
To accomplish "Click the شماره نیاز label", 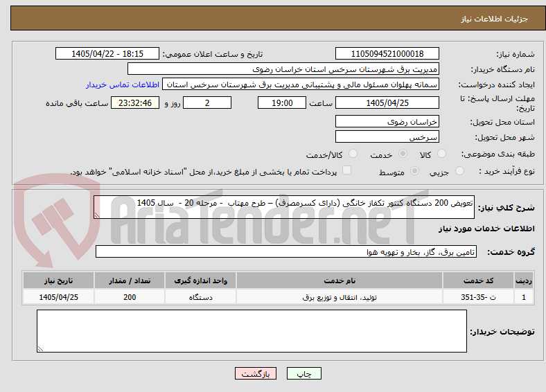I will coord(516,54).
